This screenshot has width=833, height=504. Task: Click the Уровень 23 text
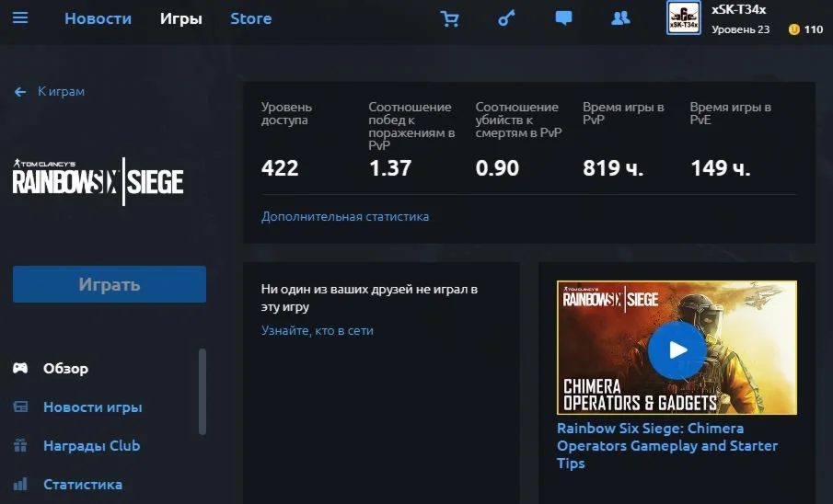741,29
